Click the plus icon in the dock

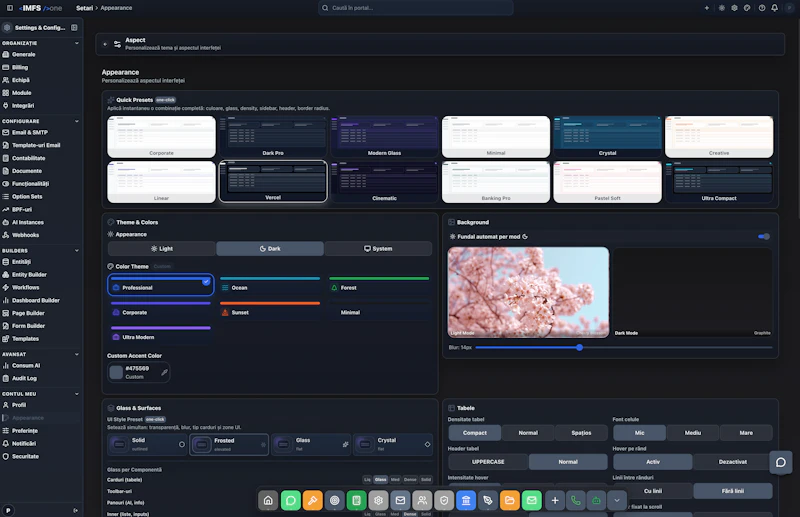click(x=555, y=501)
